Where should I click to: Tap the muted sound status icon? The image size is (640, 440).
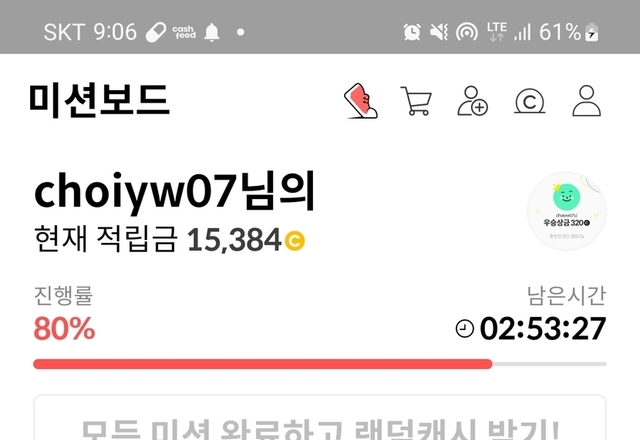pos(439,32)
